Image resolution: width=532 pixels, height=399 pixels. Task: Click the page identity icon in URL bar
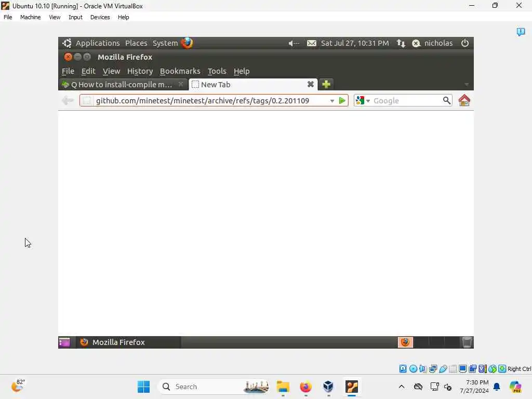click(87, 100)
